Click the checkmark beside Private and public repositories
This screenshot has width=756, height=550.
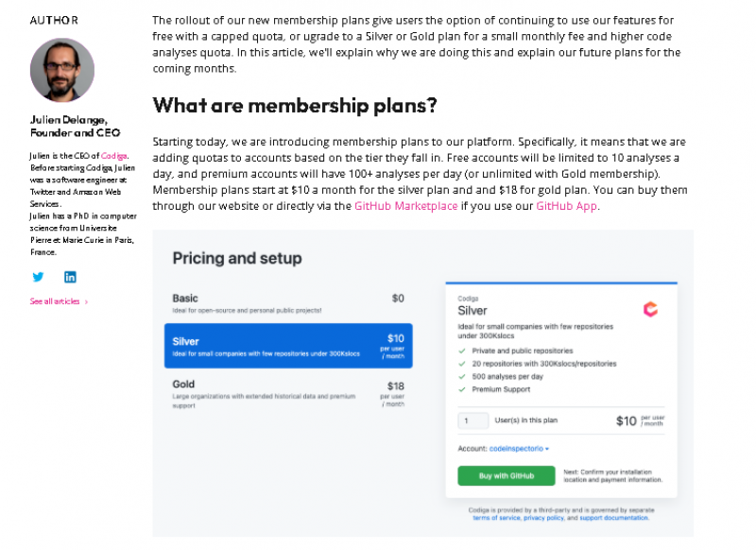coord(461,351)
